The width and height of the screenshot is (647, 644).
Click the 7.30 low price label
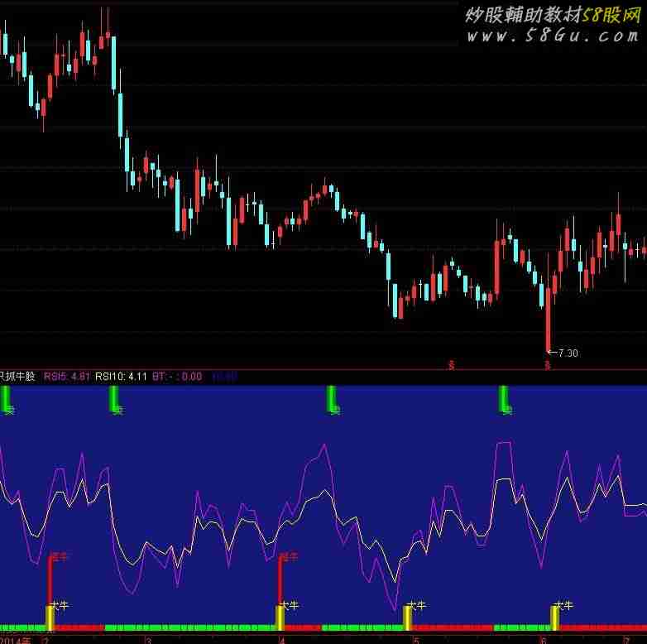(x=568, y=353)
